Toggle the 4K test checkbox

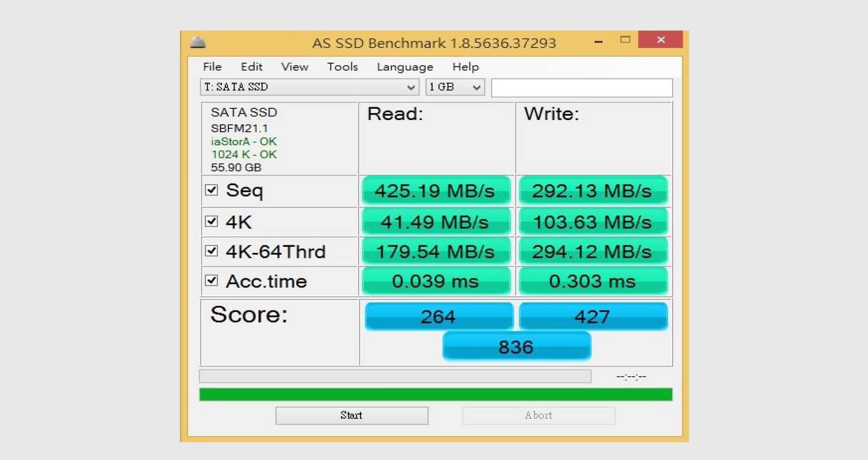coord(212,221)
